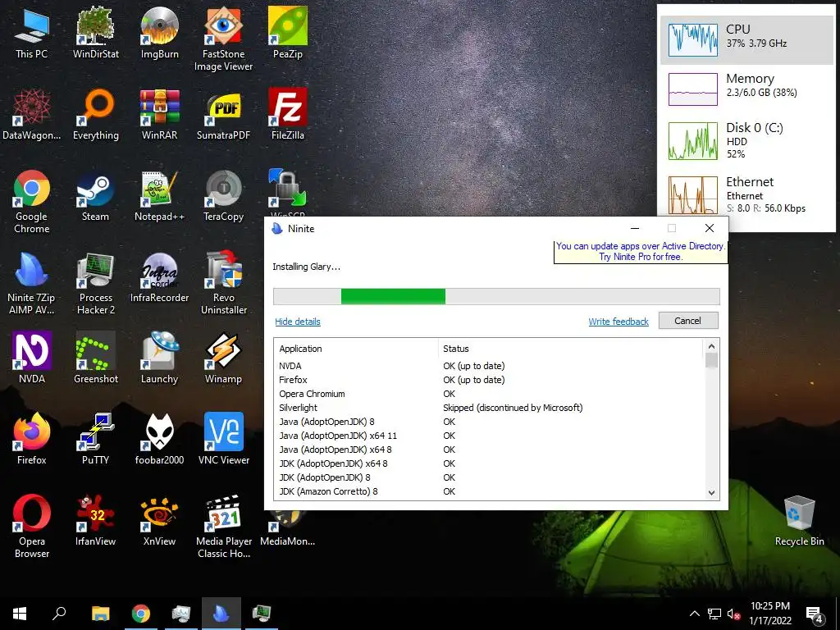Select the MediaMonkey desktop icon
The image size is (840, 630).
[x=288, y=527]
